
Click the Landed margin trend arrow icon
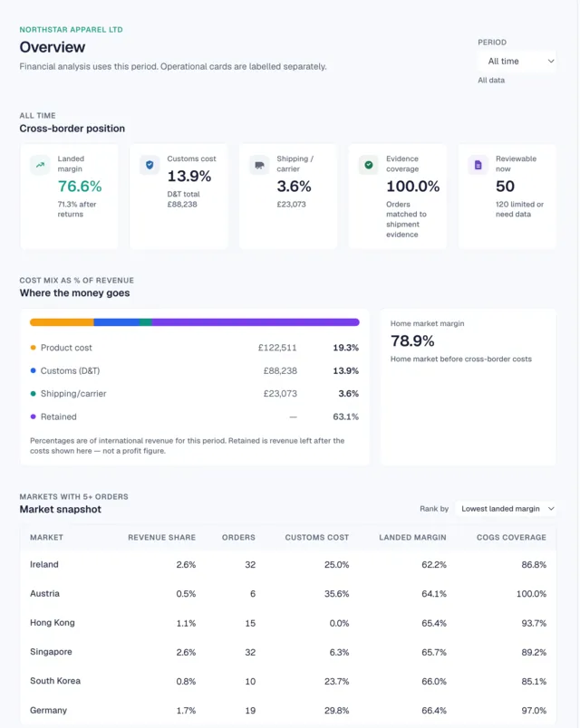pos(41,165)
